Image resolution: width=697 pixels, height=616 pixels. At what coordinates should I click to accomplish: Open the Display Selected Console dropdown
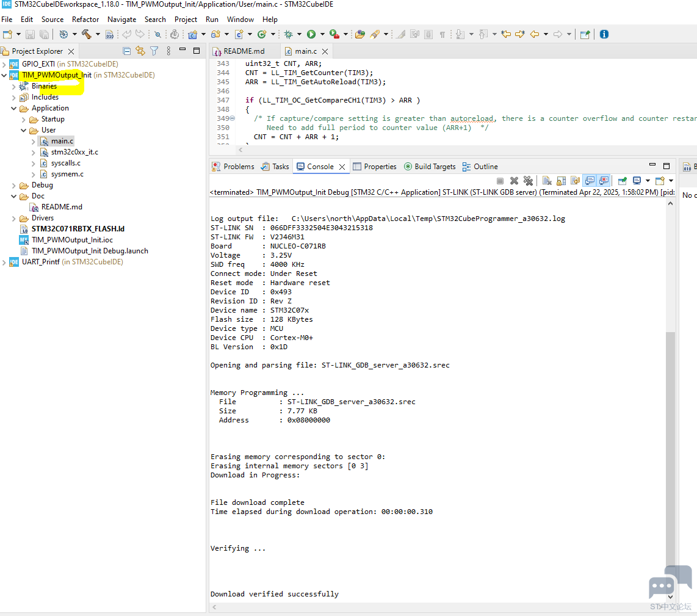point(648,181)
